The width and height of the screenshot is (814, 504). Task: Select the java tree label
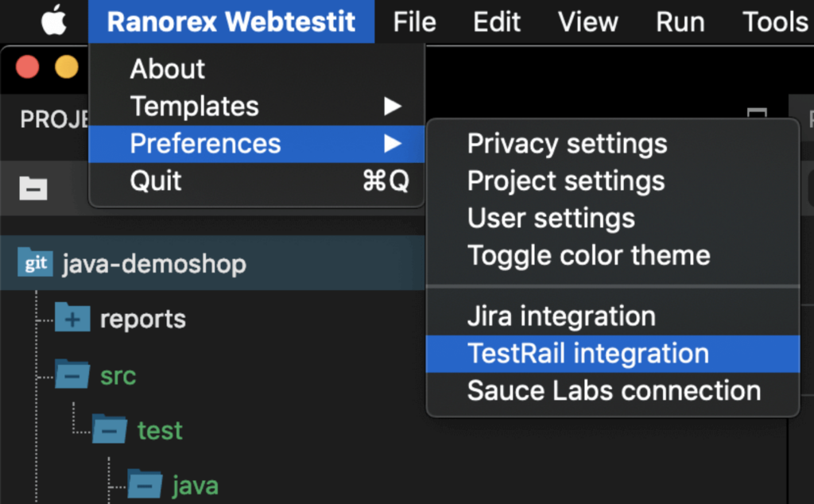(196, 486)
